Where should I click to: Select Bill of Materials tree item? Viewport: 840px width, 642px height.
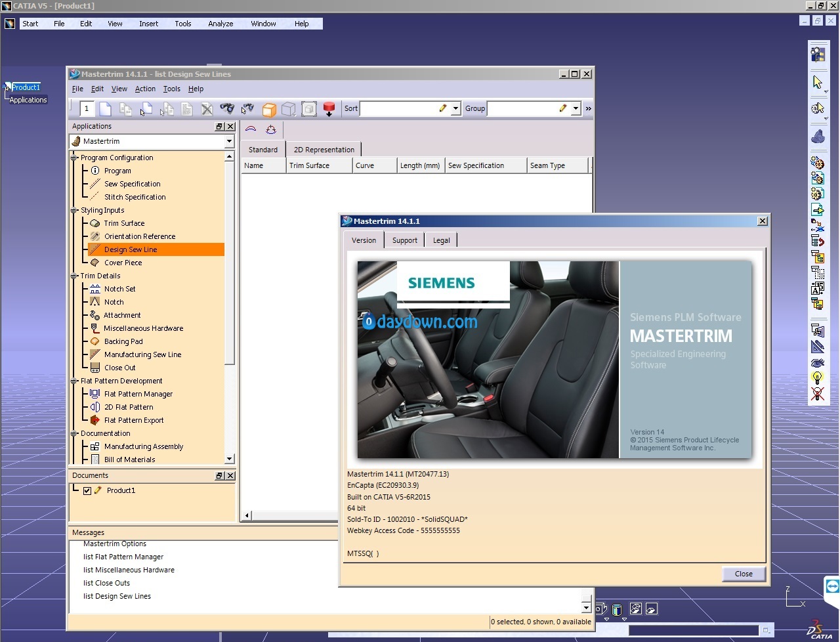click(x=130, y=460)
